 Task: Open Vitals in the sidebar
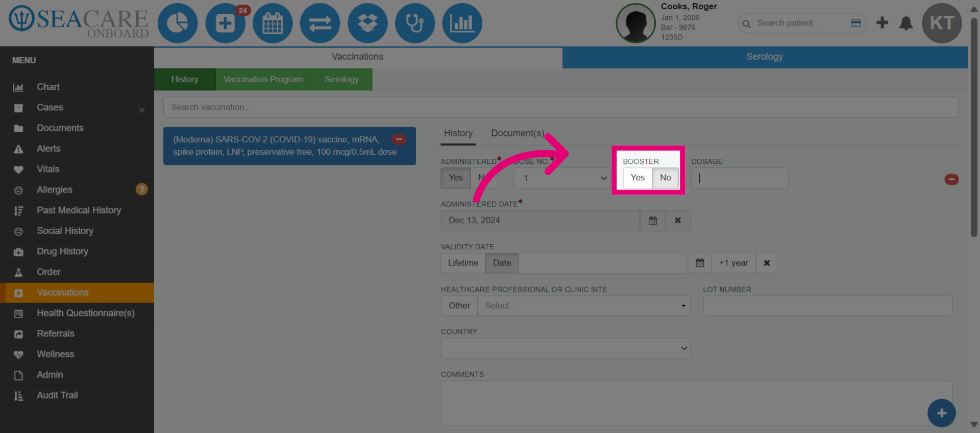tap(77, 169)
